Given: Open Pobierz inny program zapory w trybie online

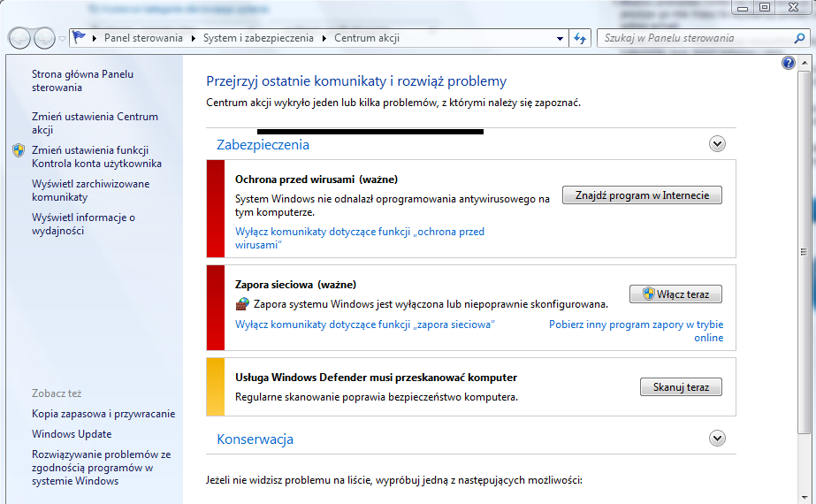Looking at the screenshot, I should click(x=636, y=332).
